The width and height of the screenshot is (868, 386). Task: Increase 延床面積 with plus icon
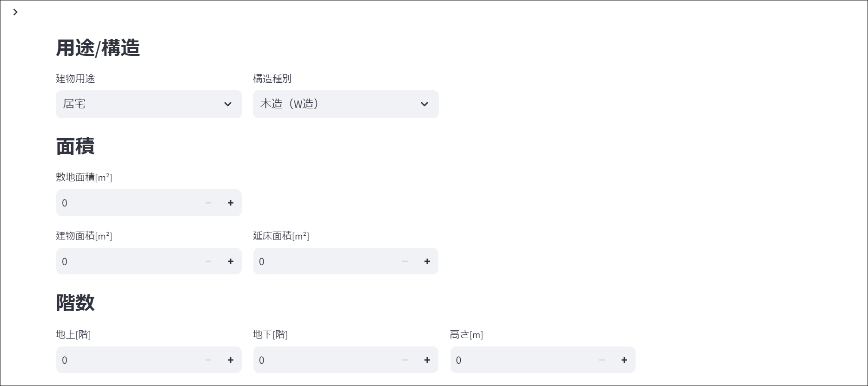(427, 261)
